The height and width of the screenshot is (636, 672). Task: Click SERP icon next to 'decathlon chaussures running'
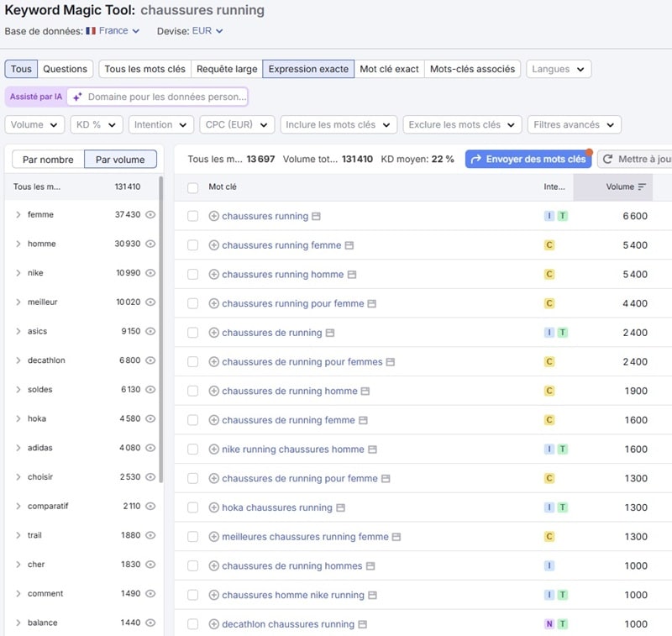363,624
